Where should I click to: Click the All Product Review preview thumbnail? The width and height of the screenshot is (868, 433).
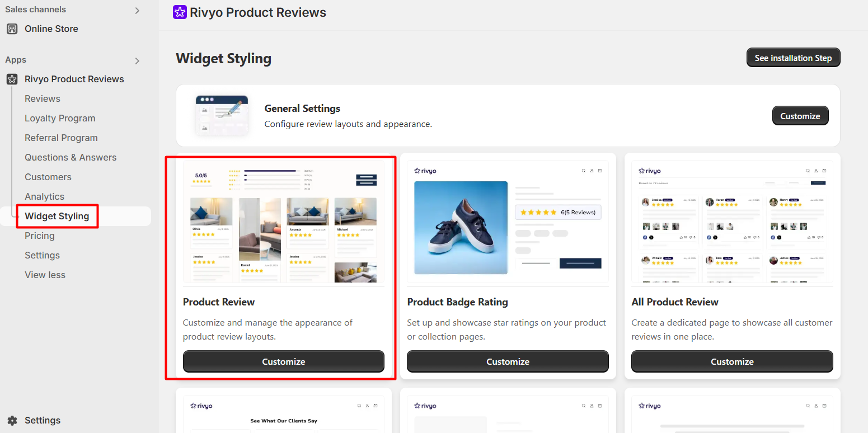732,222
